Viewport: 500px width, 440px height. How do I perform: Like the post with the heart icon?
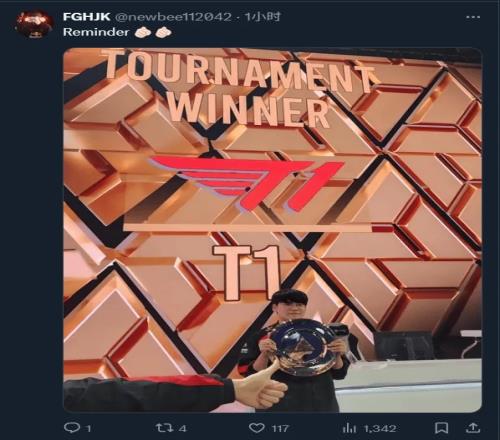[257, 428]
